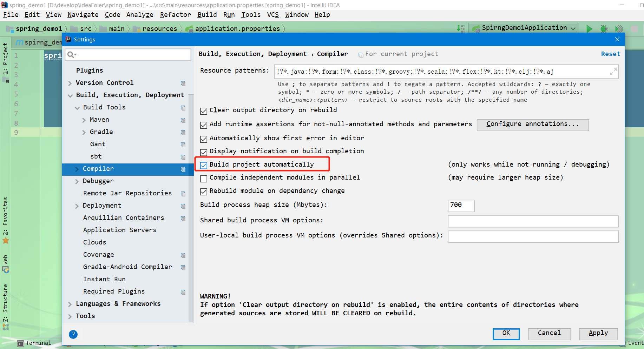Expand the Compiler settings node
644x349 pixels.
[x=77, y=169]
